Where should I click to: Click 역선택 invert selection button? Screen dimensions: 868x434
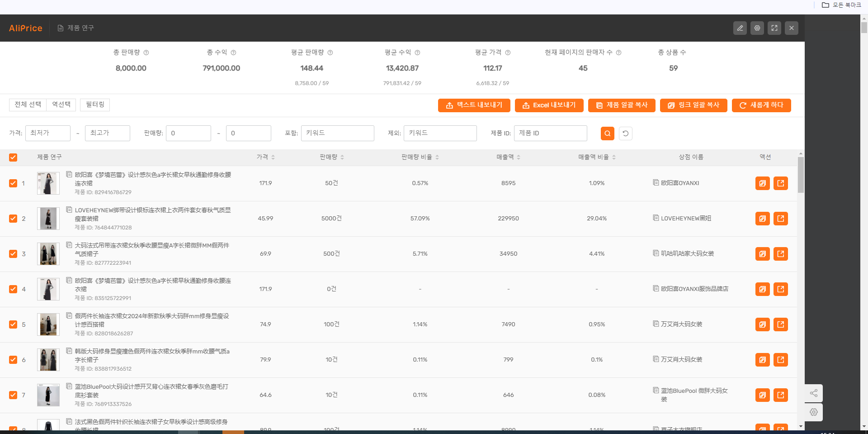(x=61, y=105)
